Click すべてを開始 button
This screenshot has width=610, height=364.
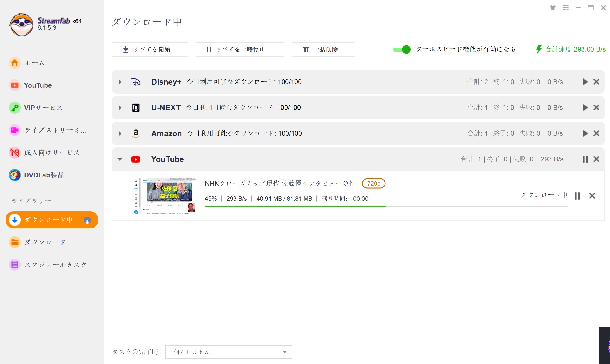[x=150, y=49]
